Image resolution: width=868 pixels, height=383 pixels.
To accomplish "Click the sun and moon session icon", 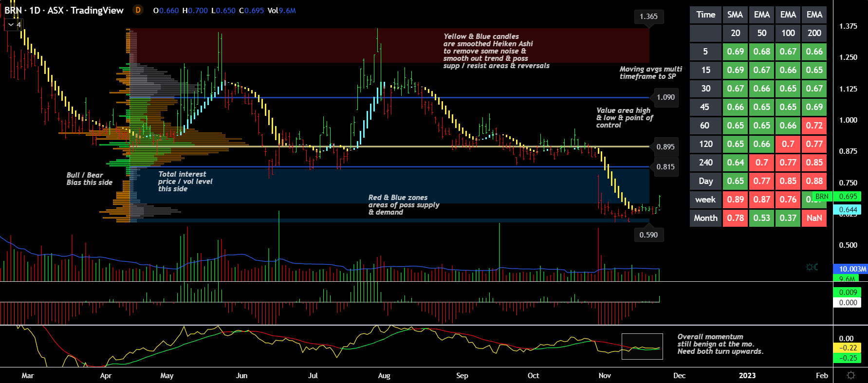I will [812, 267].
